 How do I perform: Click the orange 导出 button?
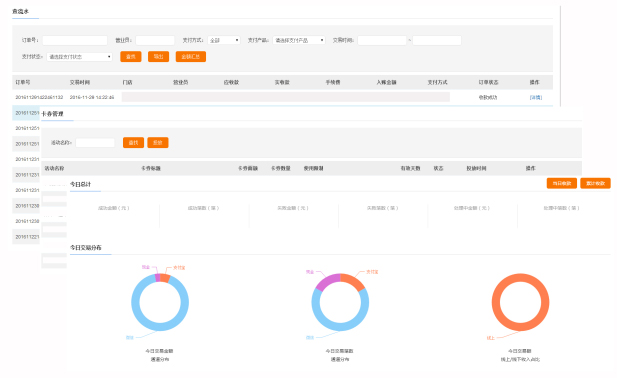click(159, 57)
